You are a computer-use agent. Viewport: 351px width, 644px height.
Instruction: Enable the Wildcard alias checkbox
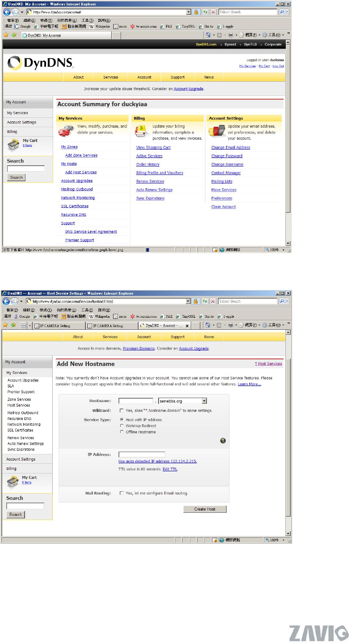(121, 410)
